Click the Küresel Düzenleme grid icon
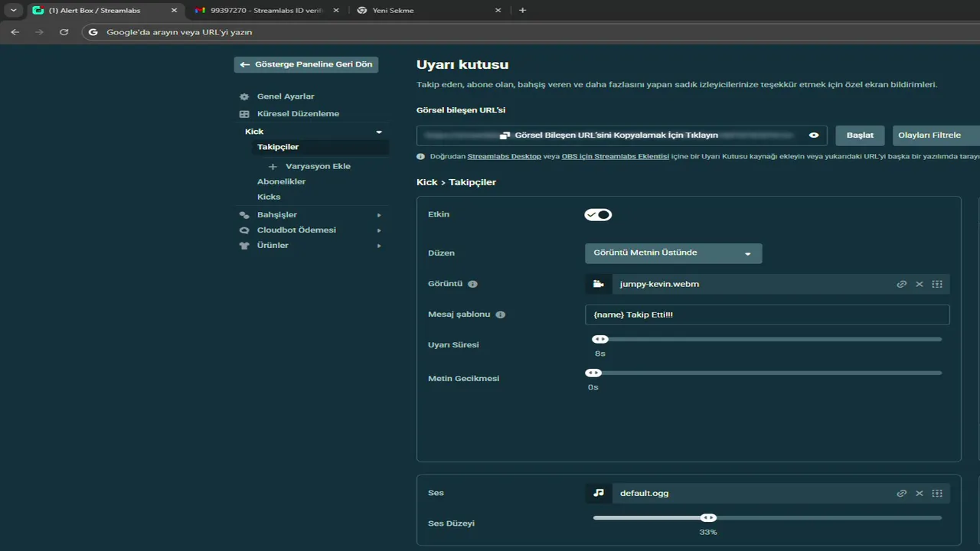The image size is (980, 551). [244, 114]
